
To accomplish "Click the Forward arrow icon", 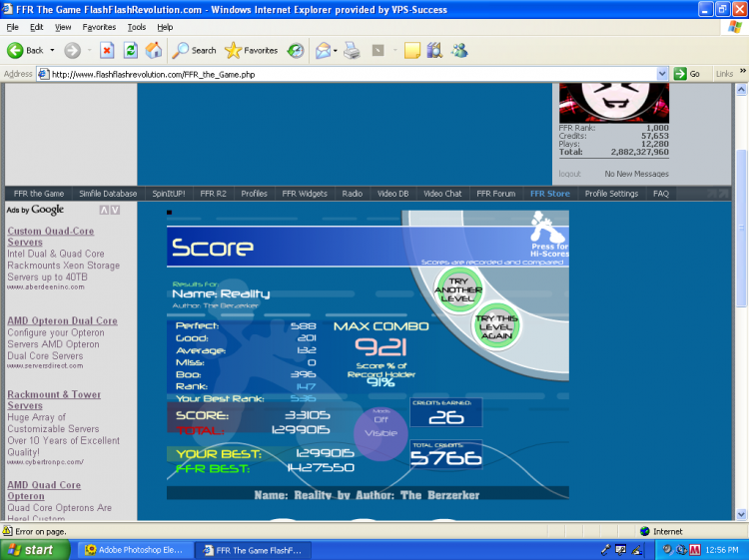I will [72, 50].
